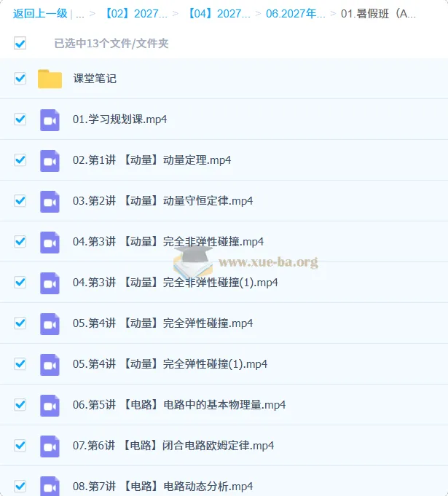Uncheck the 07.第6讲 闭合电路欧姆定律.mp4 checkbox

click(x=20, y=446)
